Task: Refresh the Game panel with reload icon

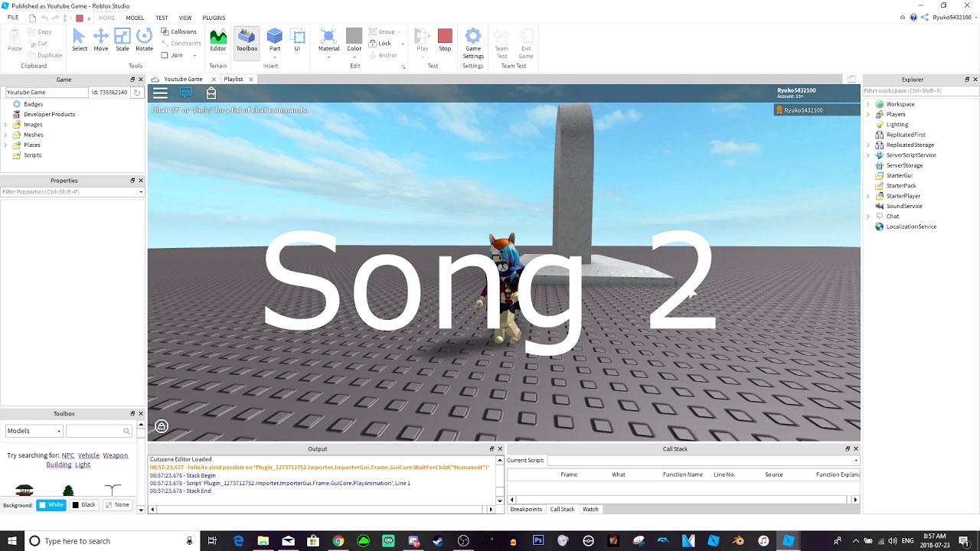Action: pos(137,93)
